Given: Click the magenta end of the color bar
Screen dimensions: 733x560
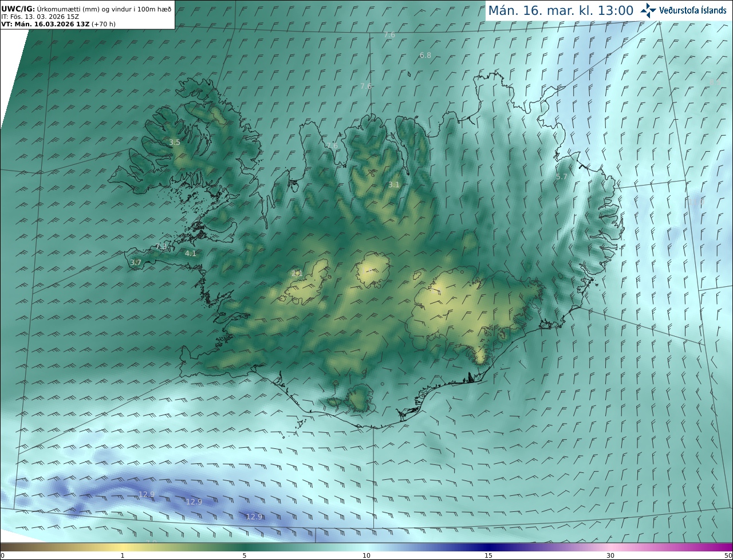Looking at the screenshot, I should click(722, 547).
